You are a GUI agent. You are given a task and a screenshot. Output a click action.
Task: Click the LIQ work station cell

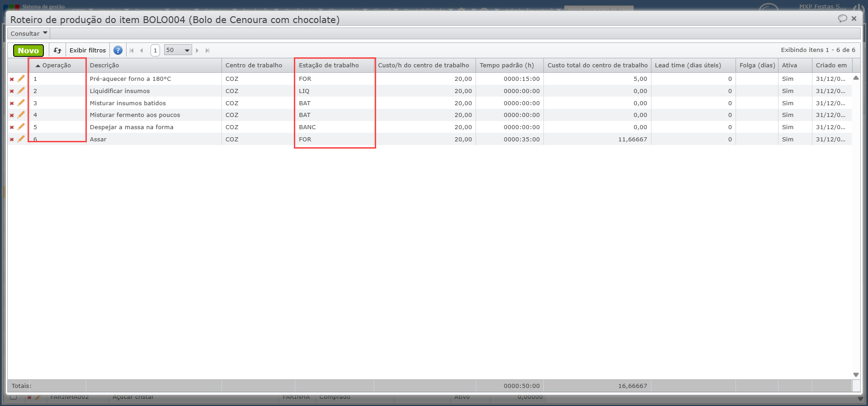(x=335, y=91)
